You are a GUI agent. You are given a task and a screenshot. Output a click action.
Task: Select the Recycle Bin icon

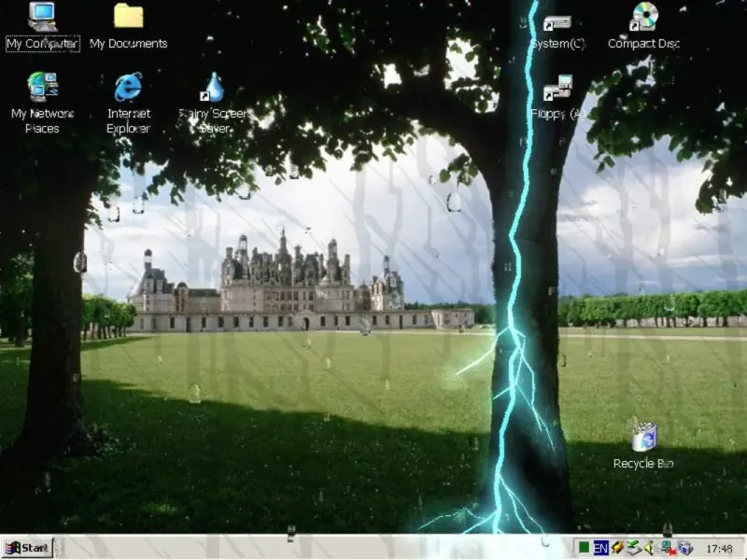tap(643, 436)
